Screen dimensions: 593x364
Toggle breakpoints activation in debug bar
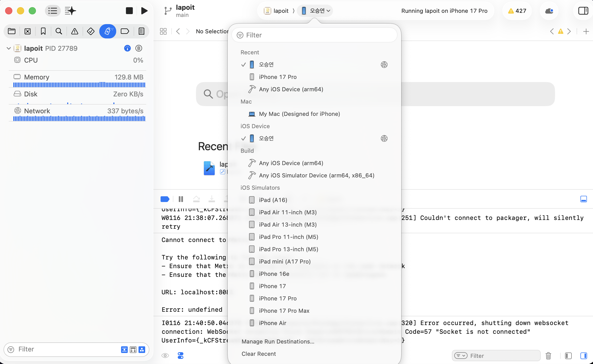165,199
